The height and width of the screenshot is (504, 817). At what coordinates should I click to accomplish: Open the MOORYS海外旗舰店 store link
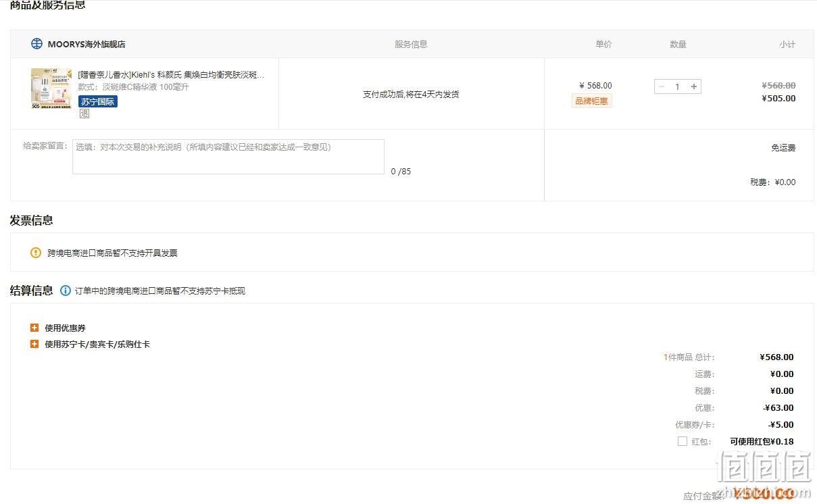pyautogui.click(x=86, y=45)
